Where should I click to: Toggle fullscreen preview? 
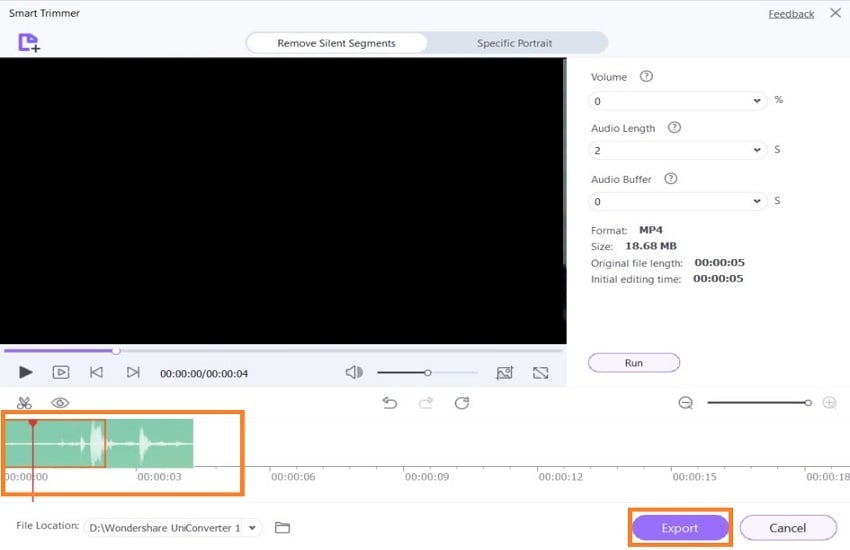click(540, 372)
